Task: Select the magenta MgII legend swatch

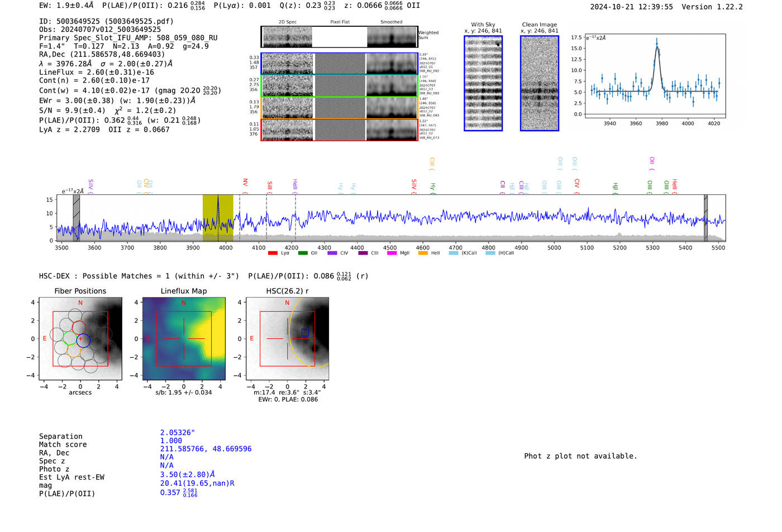Action: click(392, 253)
